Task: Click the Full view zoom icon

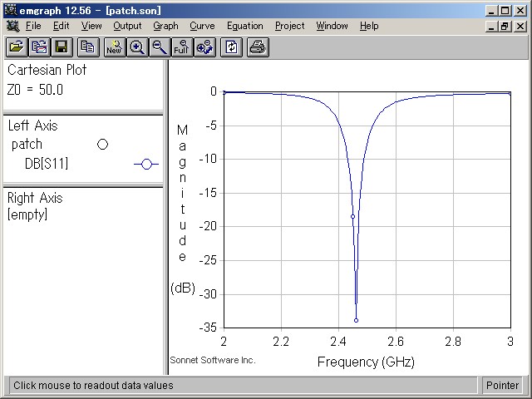Action: (182, 47)
